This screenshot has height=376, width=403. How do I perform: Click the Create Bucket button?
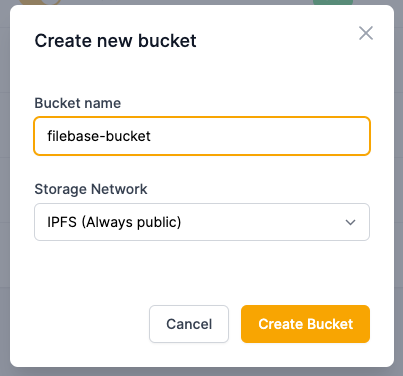pyautogui.click(x=305, y=324)
